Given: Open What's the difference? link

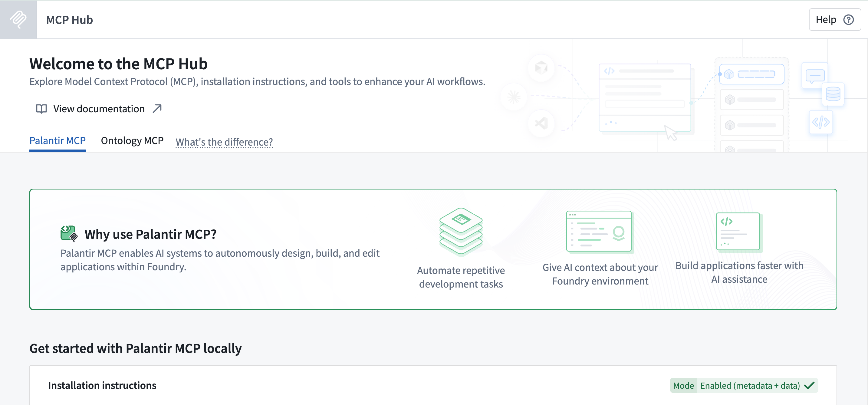Looking at the screenshot, I should pyautogui.click(x=224, y=142).
